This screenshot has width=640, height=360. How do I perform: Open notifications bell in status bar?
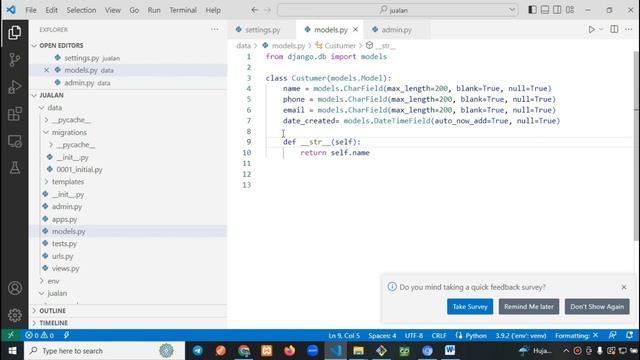click(629, 335)
